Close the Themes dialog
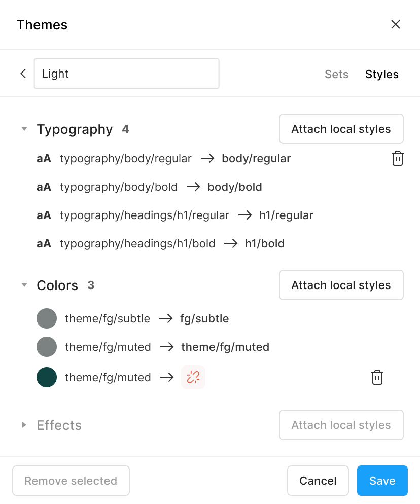The height and width of the screenshot is (504, 420). coord(396,24)
